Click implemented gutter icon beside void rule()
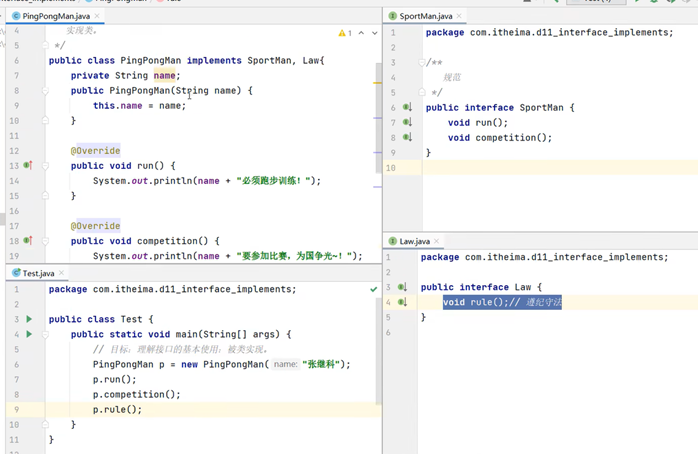Screen dimensions: 698x454 (402, 302)
